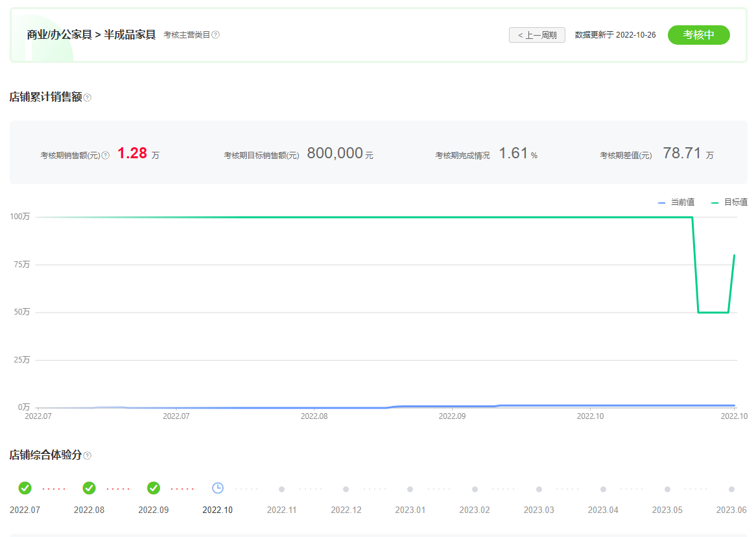This screenshot has height=537, width=756.
Task: Click the 2022.09 x-axis label on chart
Action: point(453,416)
